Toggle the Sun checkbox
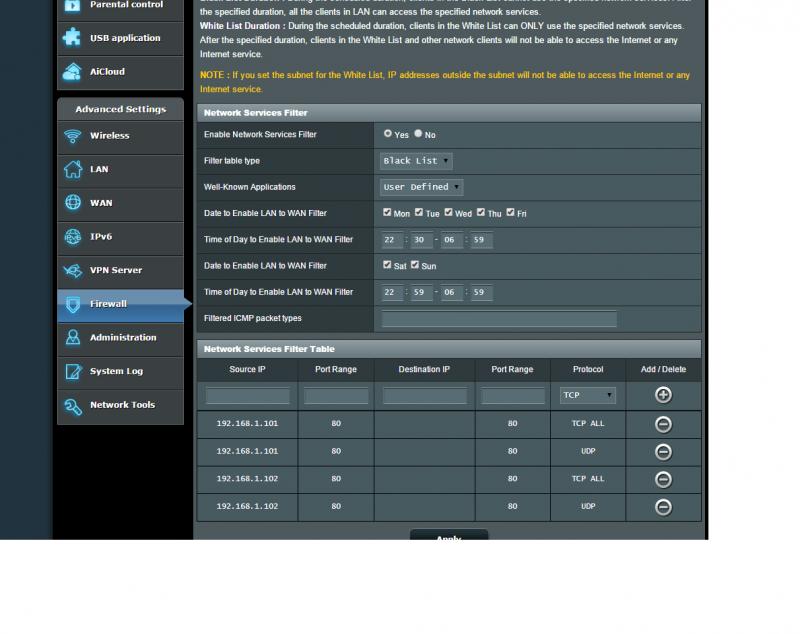The height and width of the screenshot is (634, 800). pyautogui.click(x=415, y=265)
